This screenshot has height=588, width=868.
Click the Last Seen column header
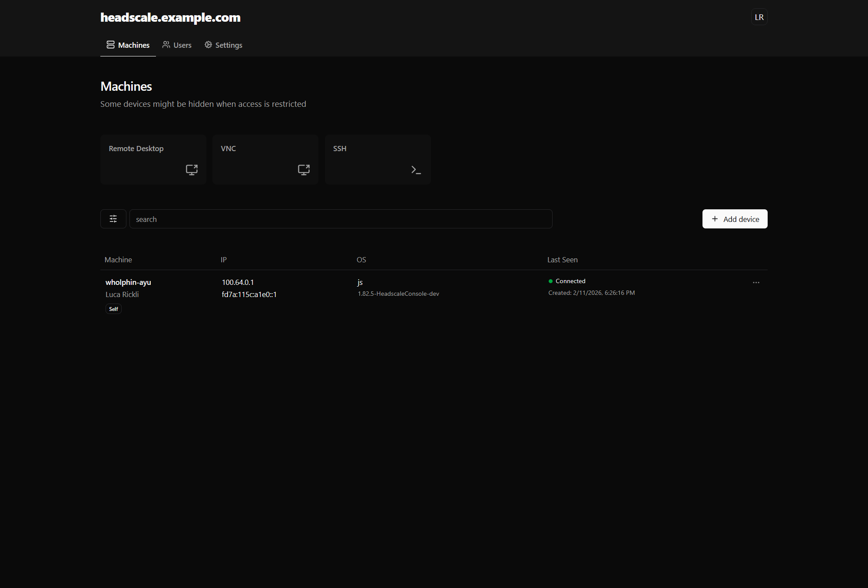563,260
